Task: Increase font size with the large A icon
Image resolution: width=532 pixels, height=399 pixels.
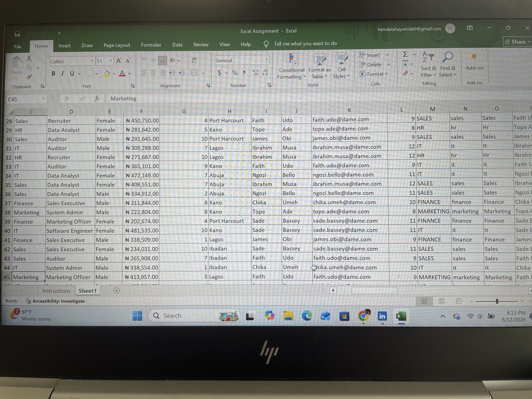Action: pos(118,61)
